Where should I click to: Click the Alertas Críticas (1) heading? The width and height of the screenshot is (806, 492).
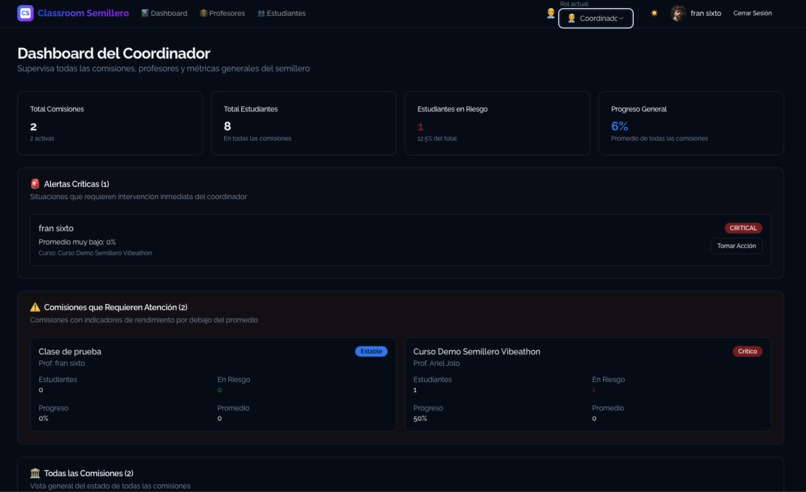point(76,184)
